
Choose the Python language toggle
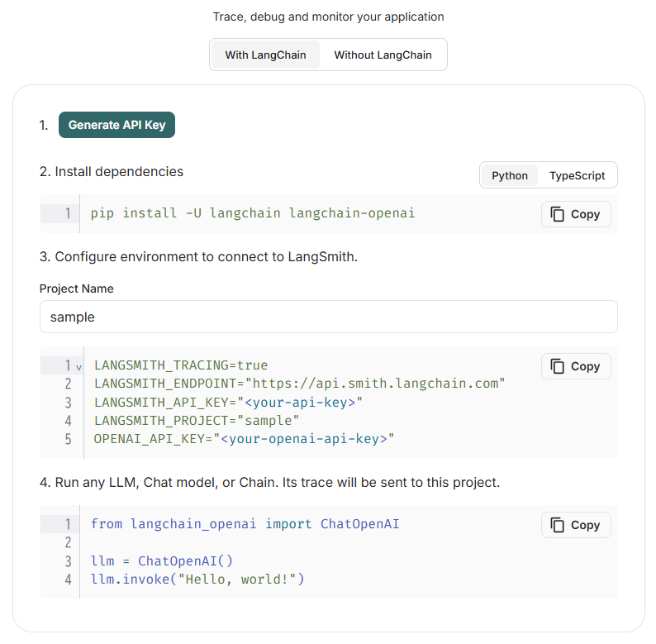(510, 175)
